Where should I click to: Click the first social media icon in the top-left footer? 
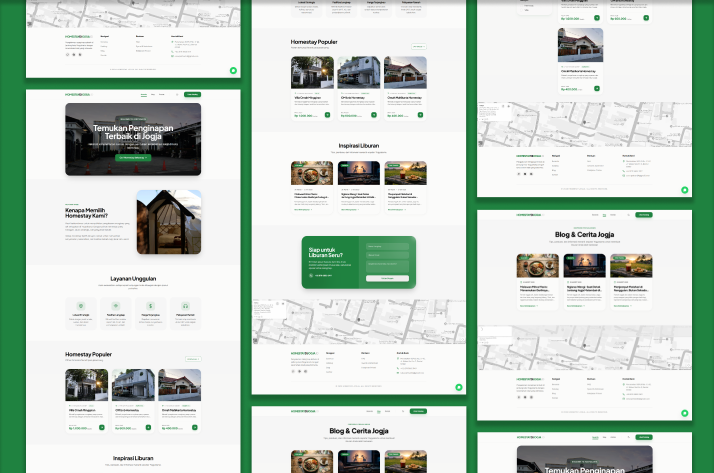68,54
